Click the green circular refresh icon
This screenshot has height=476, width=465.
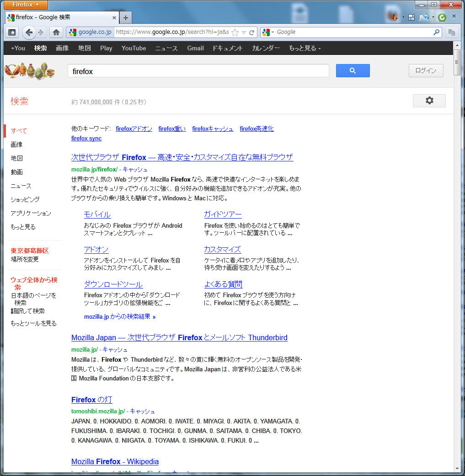pyautogui.click(x=442, y=17)
